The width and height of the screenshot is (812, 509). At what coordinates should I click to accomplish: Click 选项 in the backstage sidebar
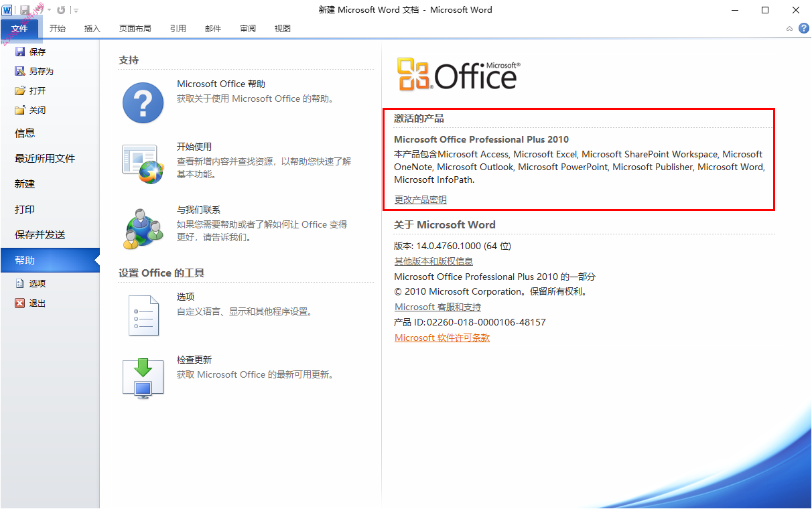coord(31,283)
